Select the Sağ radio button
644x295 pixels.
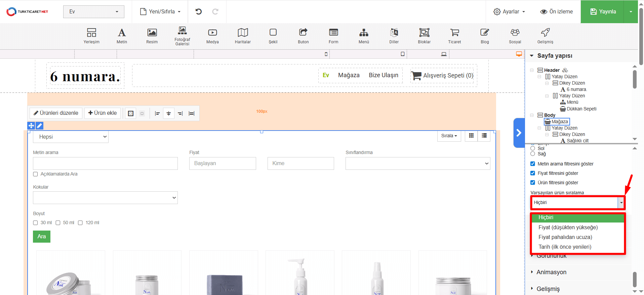pyautogui.click(x=533, y=154)
